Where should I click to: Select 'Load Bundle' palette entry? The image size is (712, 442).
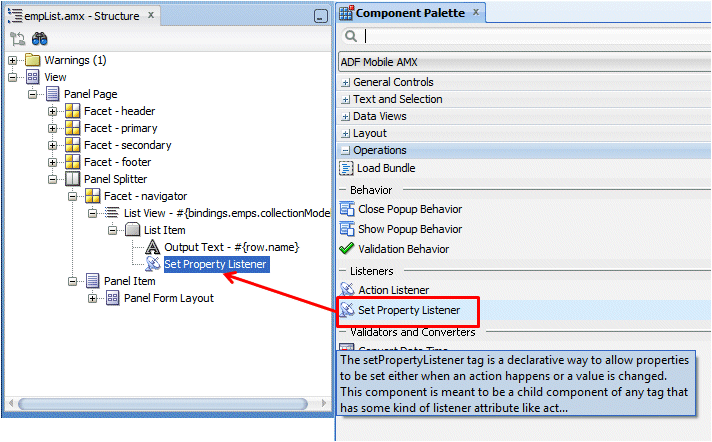(386, 168)
